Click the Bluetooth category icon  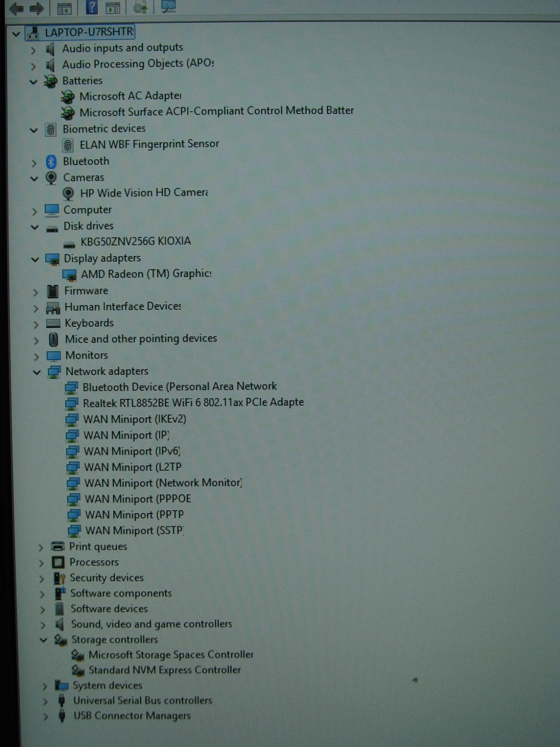click(x=51, y=162)
